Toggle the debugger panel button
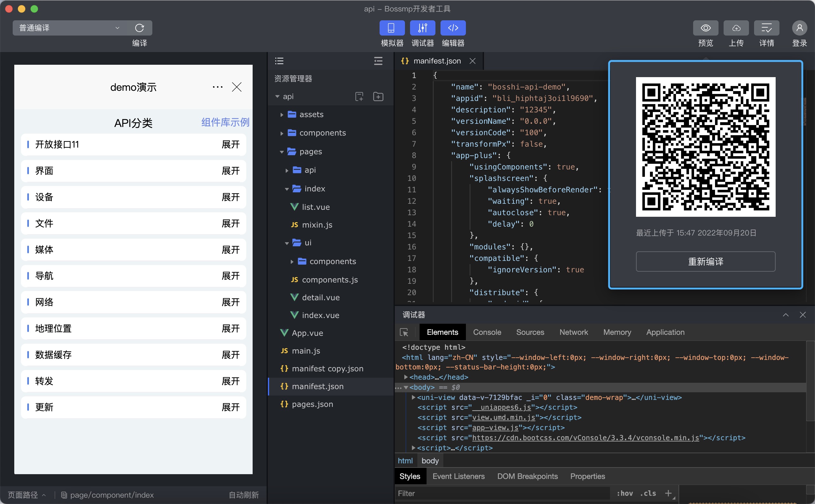815x504 pixels. coord(422,28)
